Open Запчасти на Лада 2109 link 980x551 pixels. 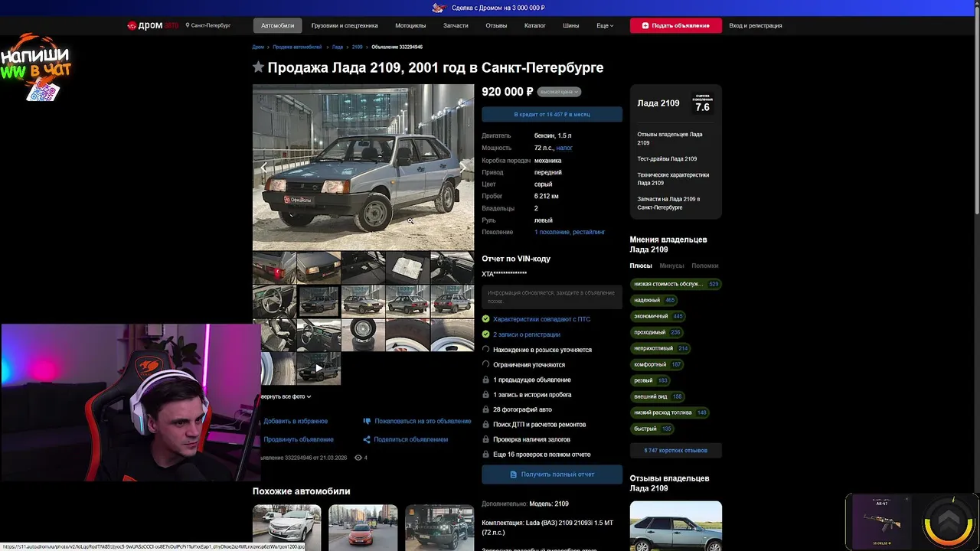[668, 203]
